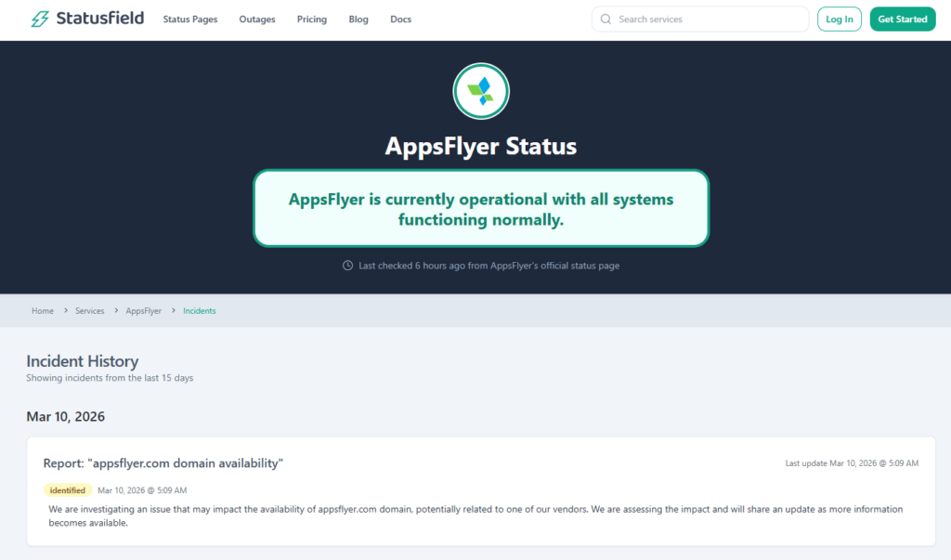Open the AppsFlyer breadcrumb link
951x560 pixels.
pos(144,311)
